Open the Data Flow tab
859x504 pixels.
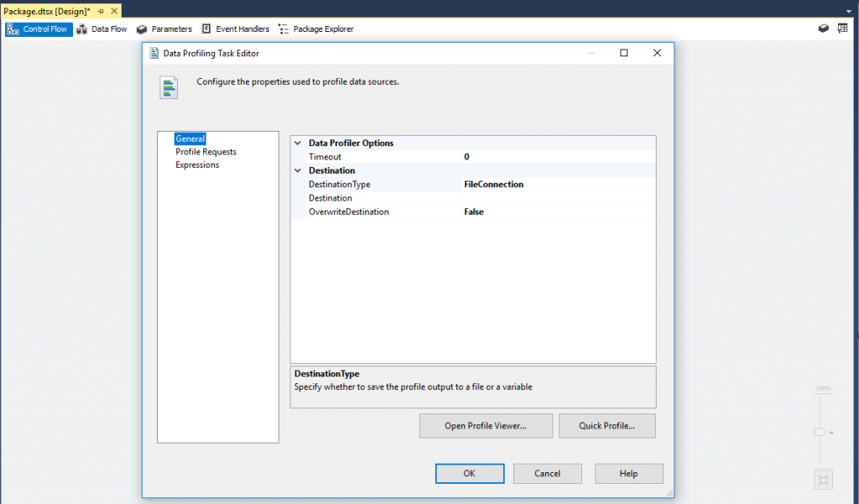(102, 29)
